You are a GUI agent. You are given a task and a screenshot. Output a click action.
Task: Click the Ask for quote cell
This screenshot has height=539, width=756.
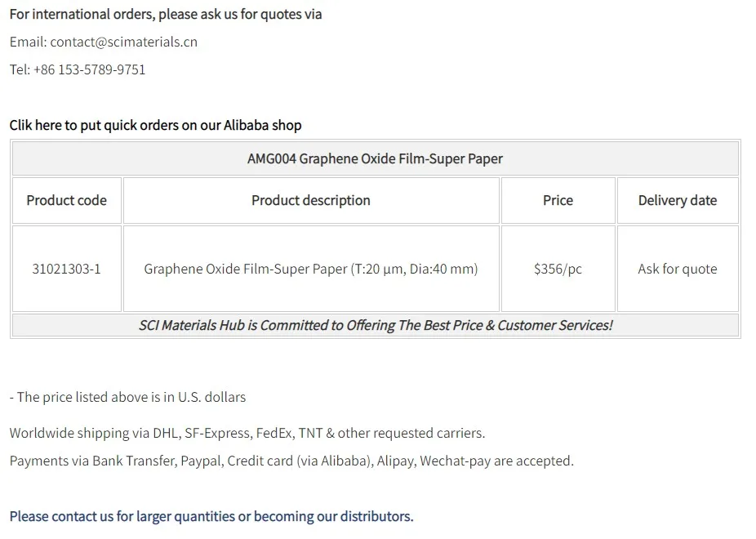(x=678, y=269)
